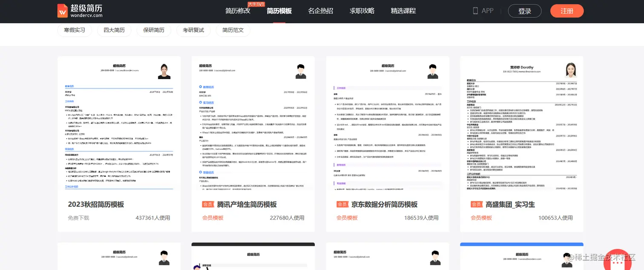Click the 大牛1V1 badge above 简历修改
This screenshot has height=270, width=644.
click(256, 4)
